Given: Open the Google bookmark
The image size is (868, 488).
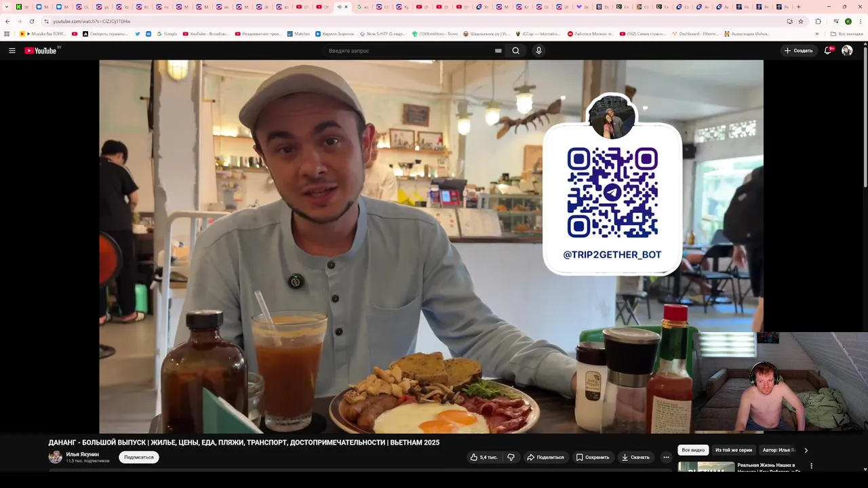Looking at the screenshot, I should click(x=167, y=33).
